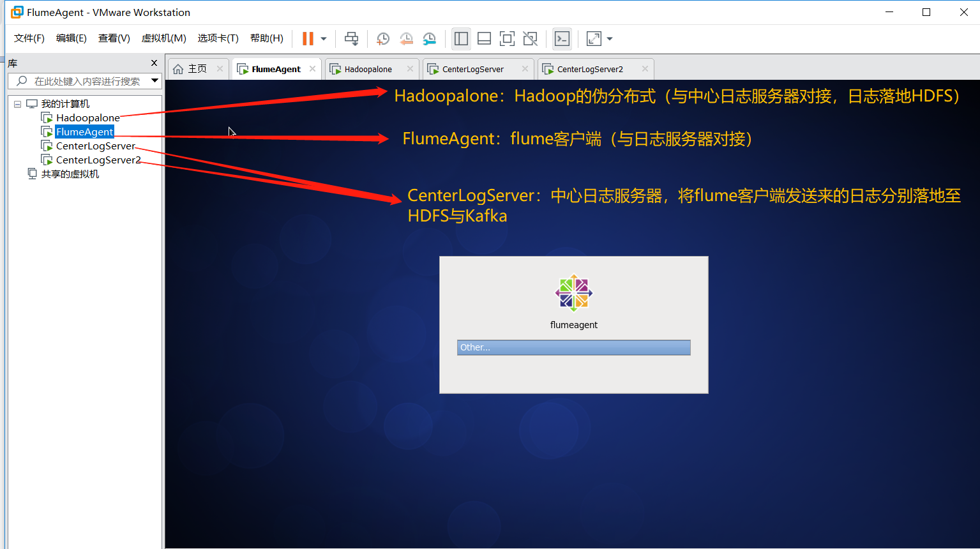The image size is (980, 549).
Task: Close the Hadoopalone tab
Action: click(x=410, y=69)
